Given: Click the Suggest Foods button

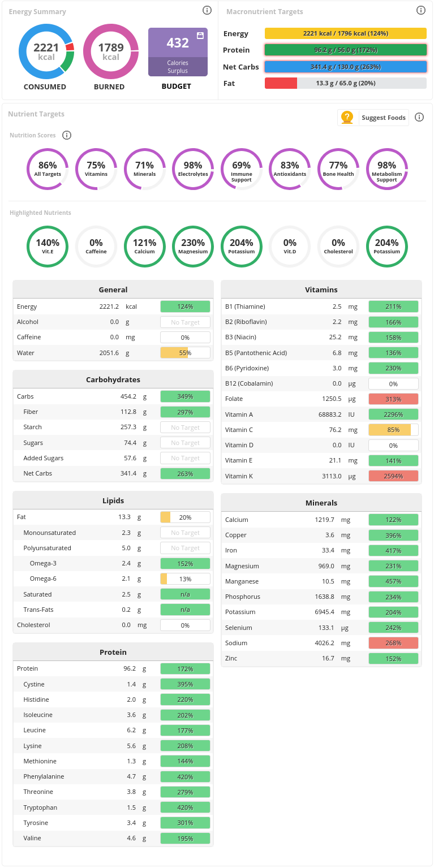Looking at the screenshot, I should [x=373, y=118].
